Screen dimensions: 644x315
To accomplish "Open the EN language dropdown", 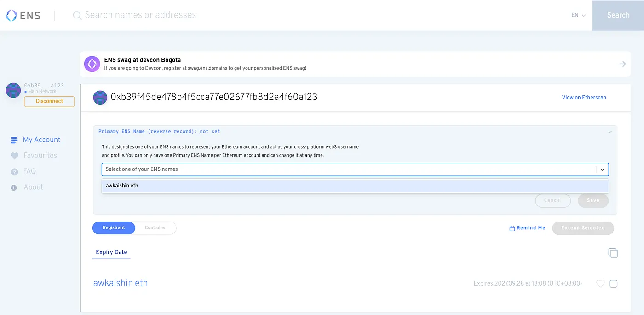I will click(578, 15).
